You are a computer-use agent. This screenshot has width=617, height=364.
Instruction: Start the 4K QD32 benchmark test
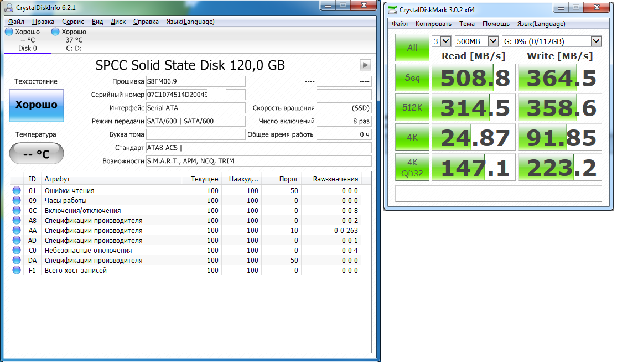pyautogui.click(x=412, y=167)
